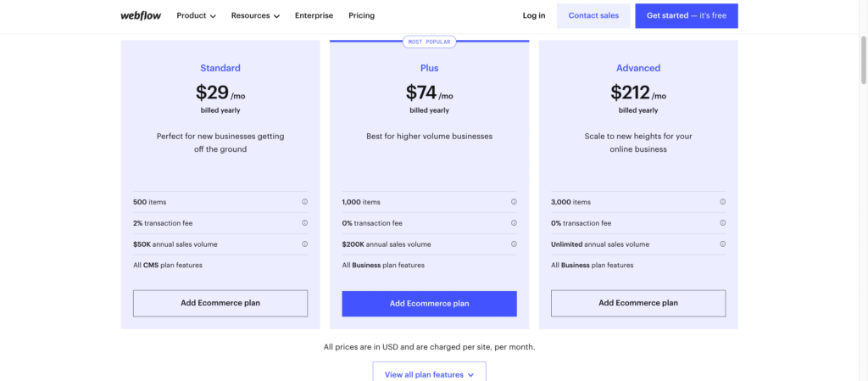Select the Advanced plan heading
This screenshot has width=868, height=381.
638,68
